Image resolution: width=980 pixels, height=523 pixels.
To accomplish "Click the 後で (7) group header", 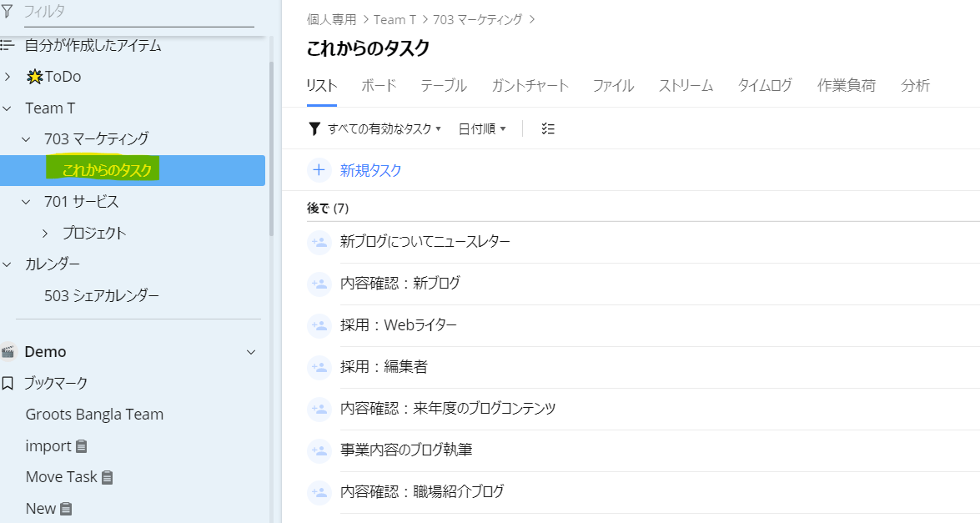I will (x=328, y=208).
